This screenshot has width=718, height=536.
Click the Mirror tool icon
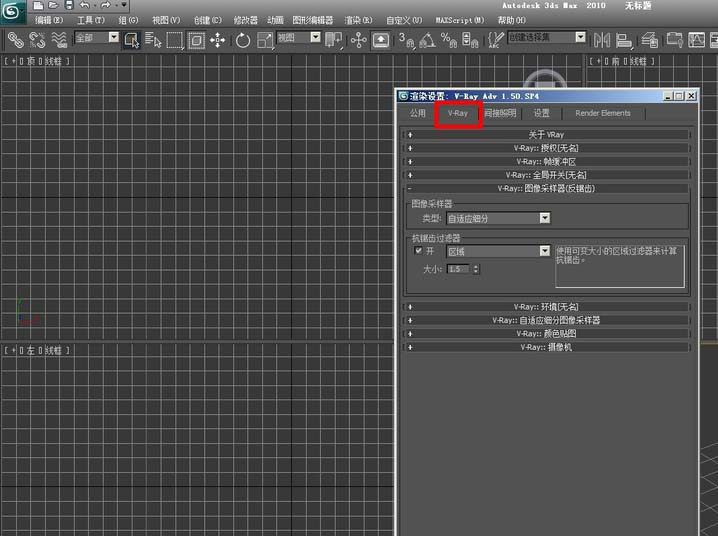tap(602, 40)
